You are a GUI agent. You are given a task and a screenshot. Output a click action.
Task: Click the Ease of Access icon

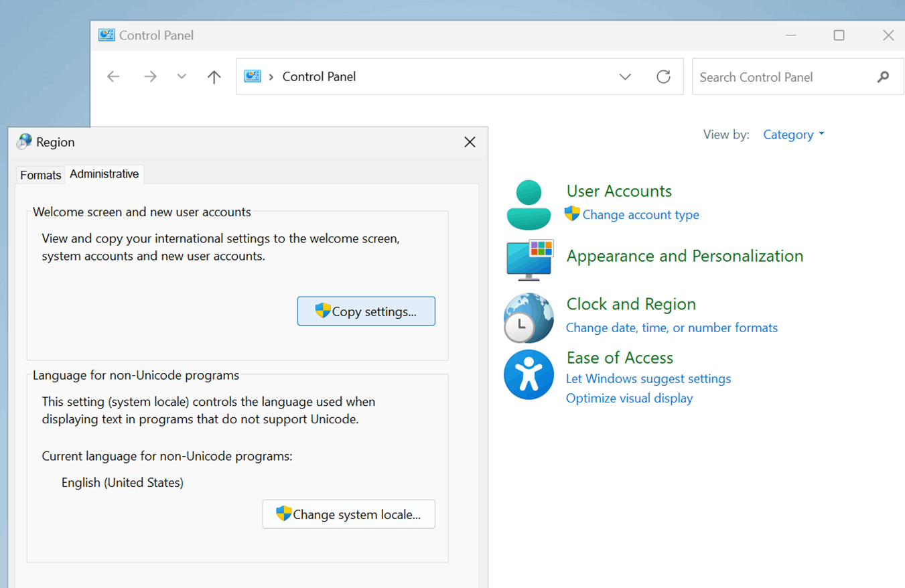(x=529, y=375)
